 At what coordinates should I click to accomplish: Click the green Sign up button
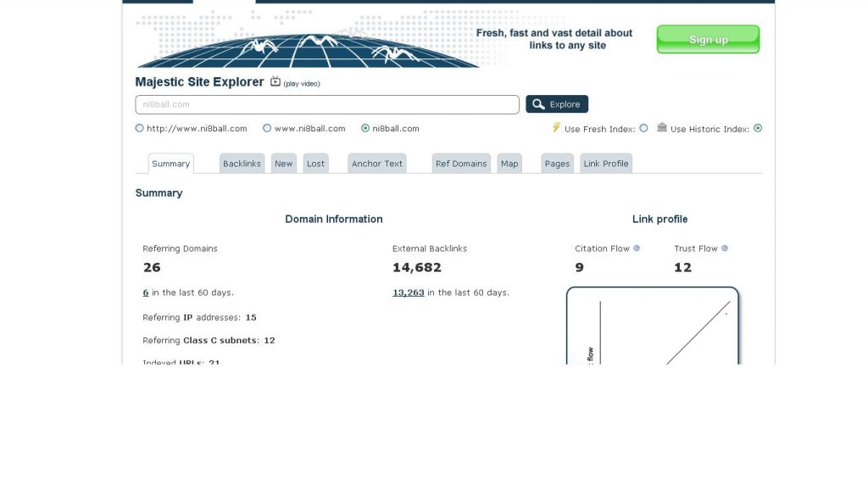708,39
